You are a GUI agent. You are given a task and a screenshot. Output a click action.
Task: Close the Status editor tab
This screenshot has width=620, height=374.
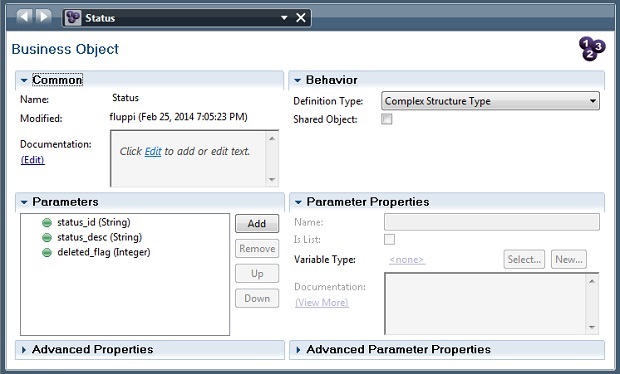pos(301,18)
